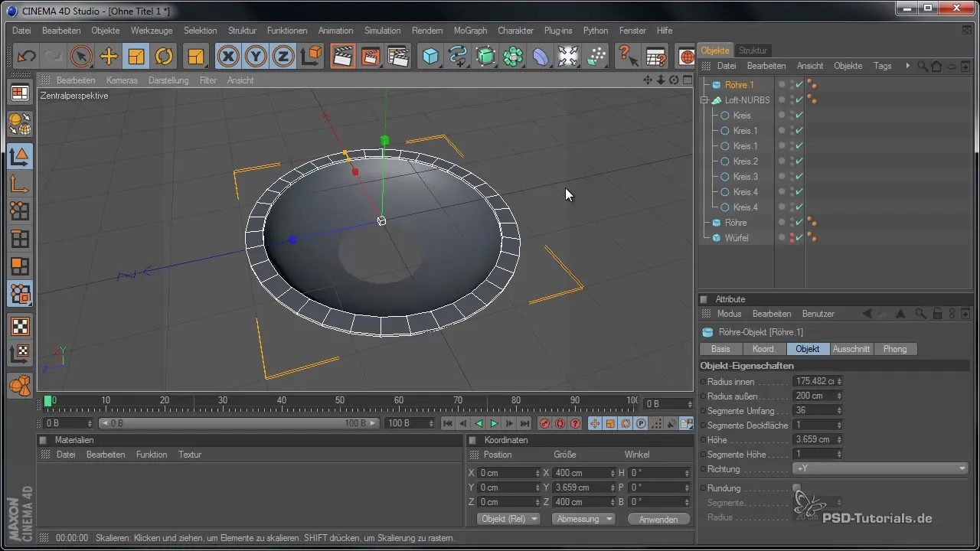The height and width of the screenshot is (551, 980).
Task: Select Röhre.1 in object manager
Action: click(x=740, y=85)
